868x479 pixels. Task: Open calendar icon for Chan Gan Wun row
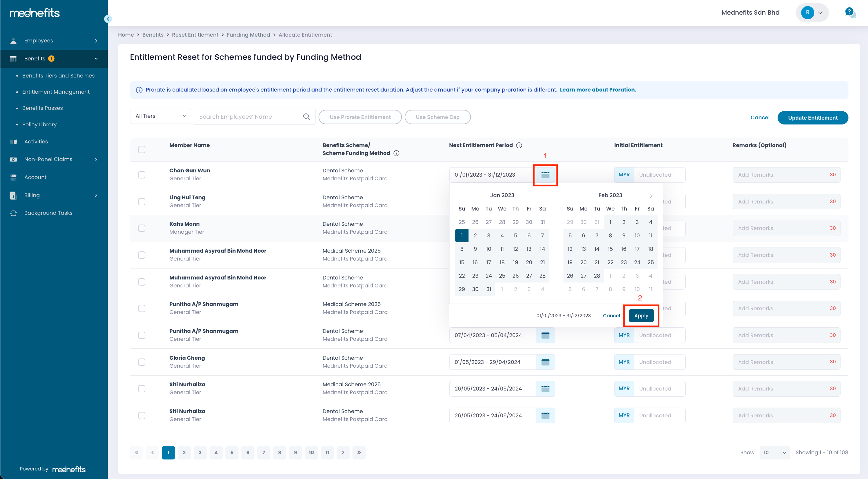(x=545, y=175)
